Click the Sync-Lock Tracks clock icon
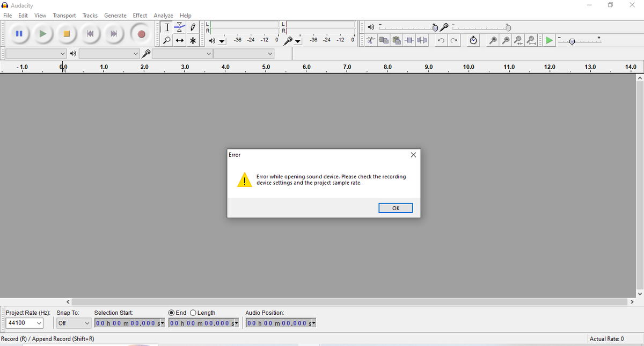The width and height of the screenshot is (644, 346). pyautogui.click(x=473, y=40)
